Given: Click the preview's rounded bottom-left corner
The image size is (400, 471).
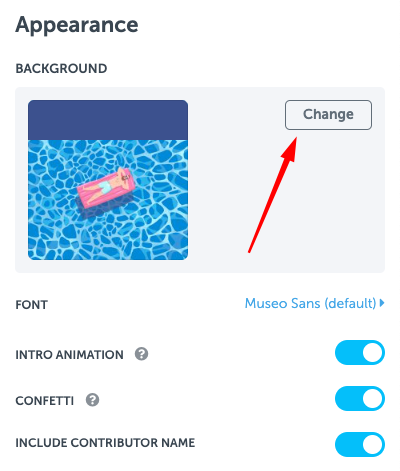Looking at the screenshot, I should [x=32, y=256].
